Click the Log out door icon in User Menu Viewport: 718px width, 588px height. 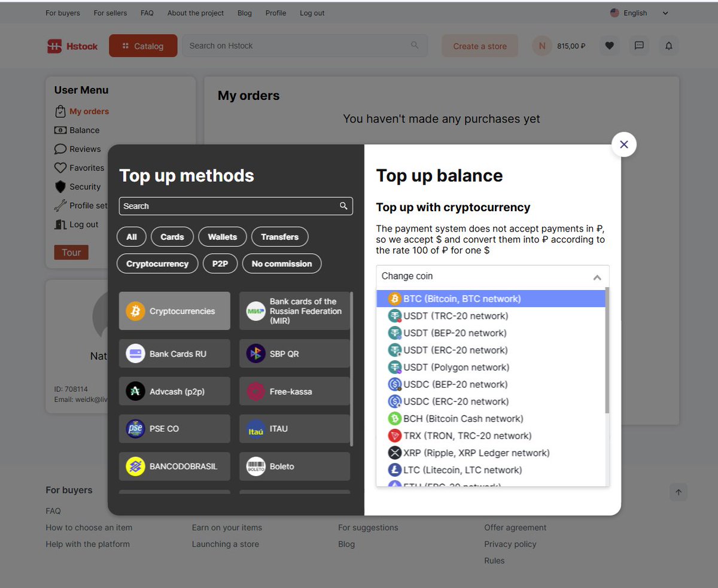60,224
